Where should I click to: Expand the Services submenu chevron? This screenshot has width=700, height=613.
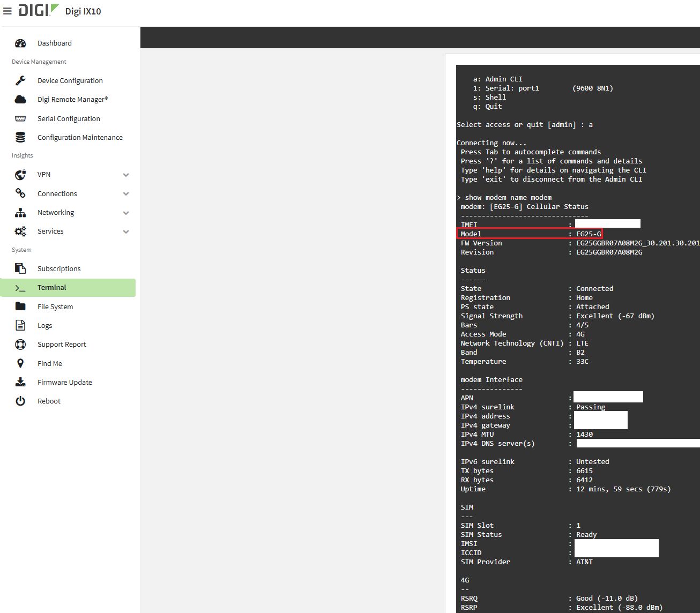[126, 232]
